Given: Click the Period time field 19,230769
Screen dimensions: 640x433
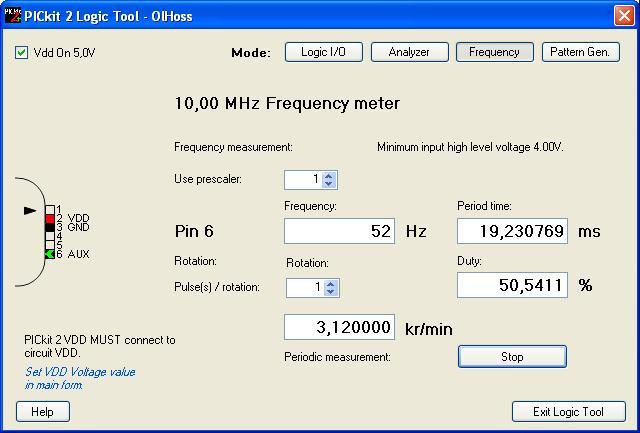Looking at the screenshot, I should 512,231.
